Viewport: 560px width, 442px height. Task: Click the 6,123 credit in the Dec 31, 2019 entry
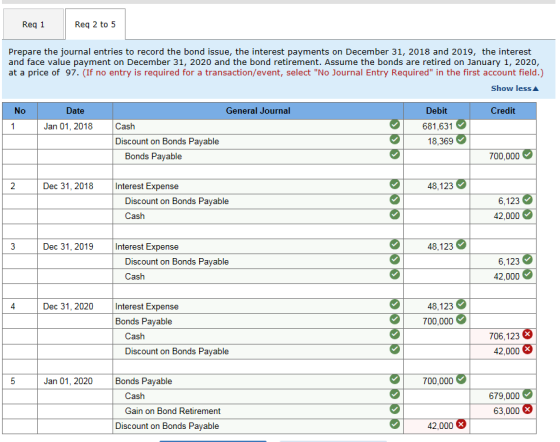pos(503,262)
